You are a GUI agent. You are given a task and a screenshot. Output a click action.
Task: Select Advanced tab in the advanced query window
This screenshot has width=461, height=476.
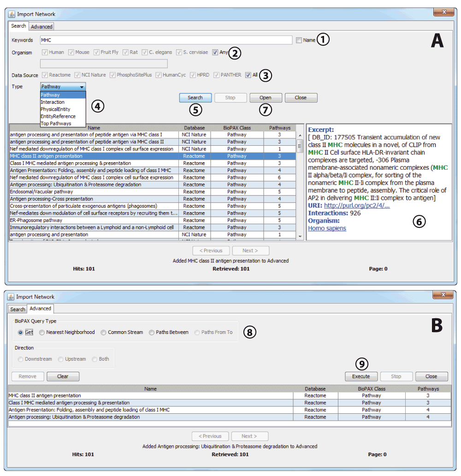coord(41,309)
